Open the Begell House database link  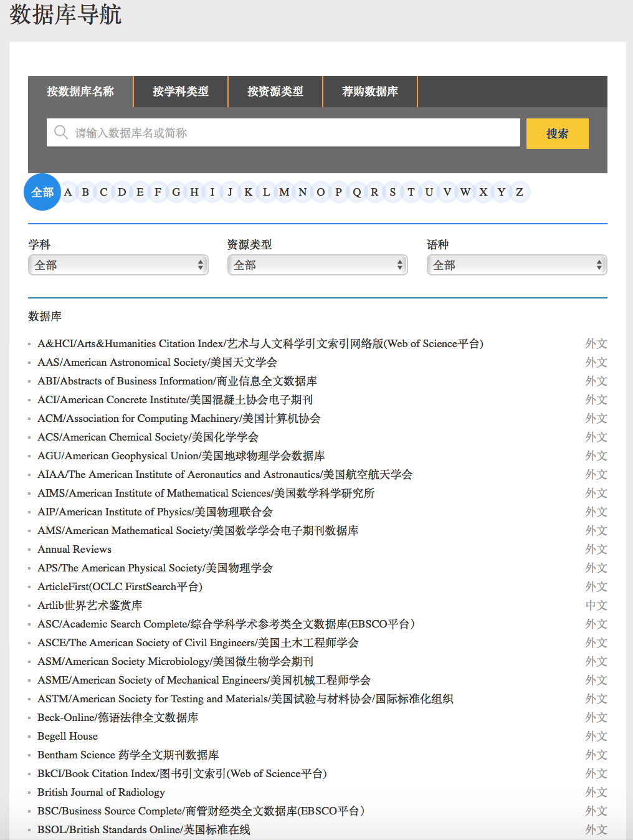[67, 736]
